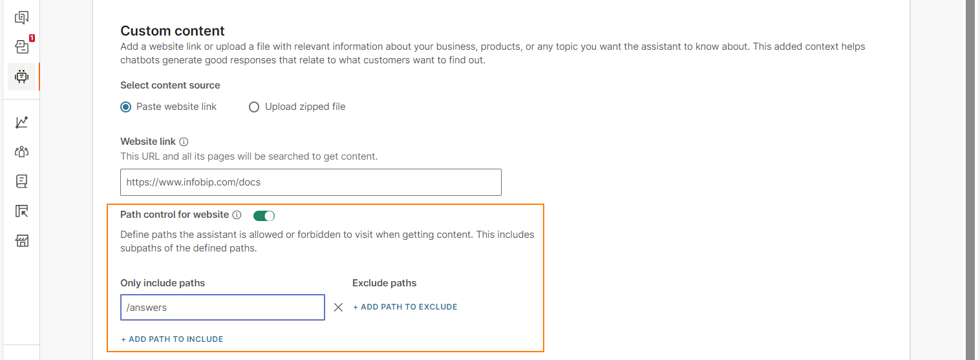This screenshot has height=360, width=980.
Task: Click the vertical scrollbar on right edge
Action: (970, 180)
